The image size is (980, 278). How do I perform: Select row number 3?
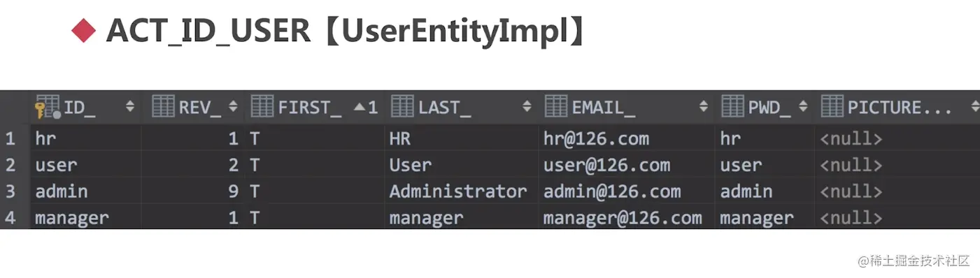coord(10,191)
